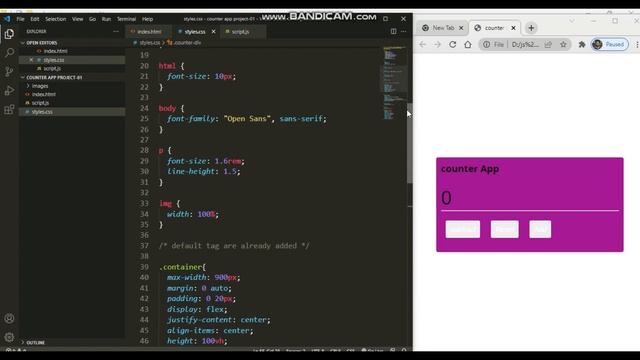Click the code minimap overview

click(394, 84)
